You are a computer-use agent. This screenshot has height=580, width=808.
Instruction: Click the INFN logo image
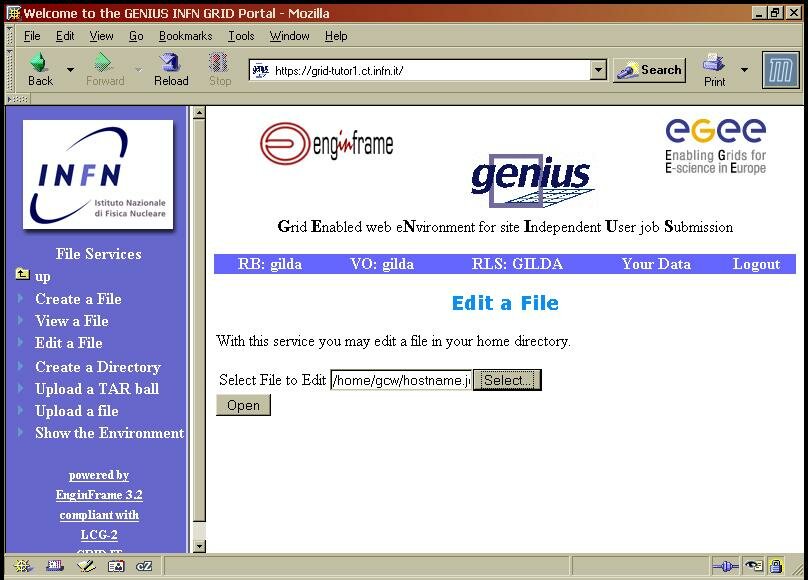coord(98,174)
